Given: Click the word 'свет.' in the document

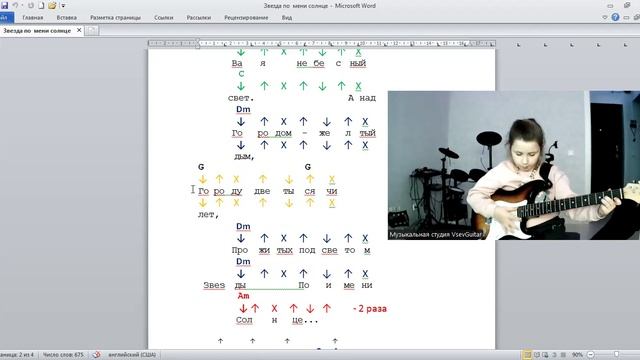Looking at the screenshot, I should pos(241,98).
